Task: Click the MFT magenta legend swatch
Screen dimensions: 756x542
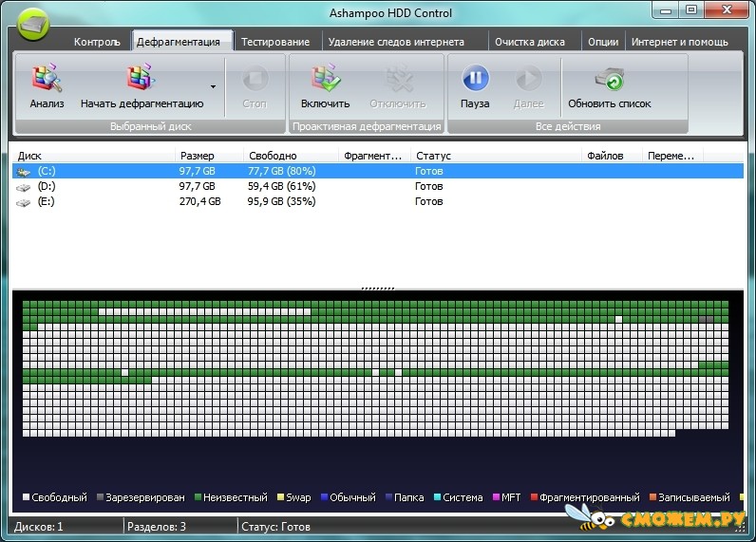Action: point(496,496)
